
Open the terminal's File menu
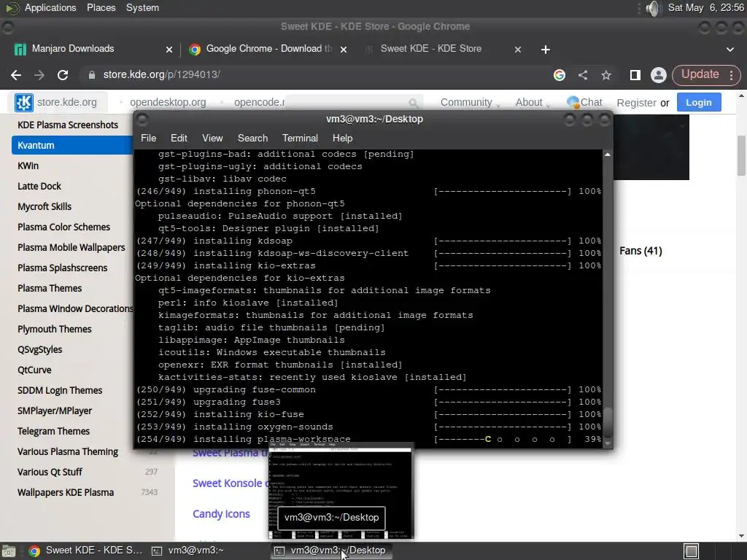point(148,138)
